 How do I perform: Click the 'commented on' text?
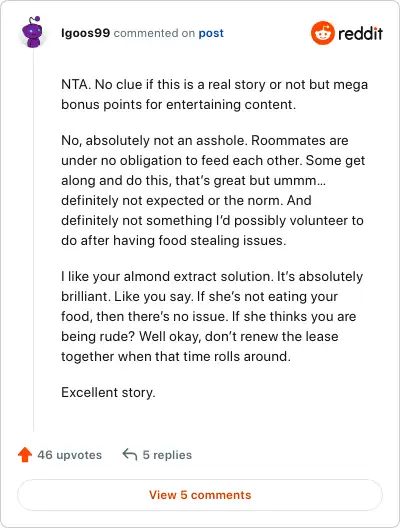tap(154, 33)
